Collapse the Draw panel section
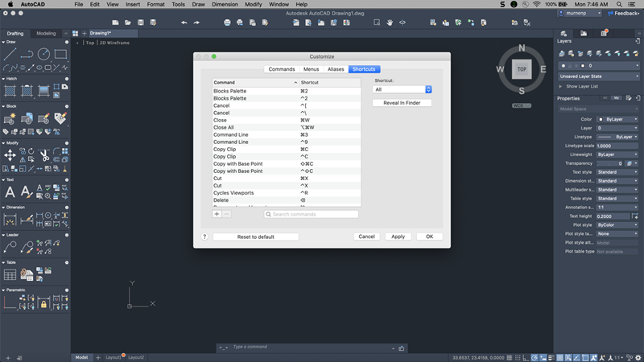Image resolution: width=644 pixels, height=362 pixels. tap(4, 42)
